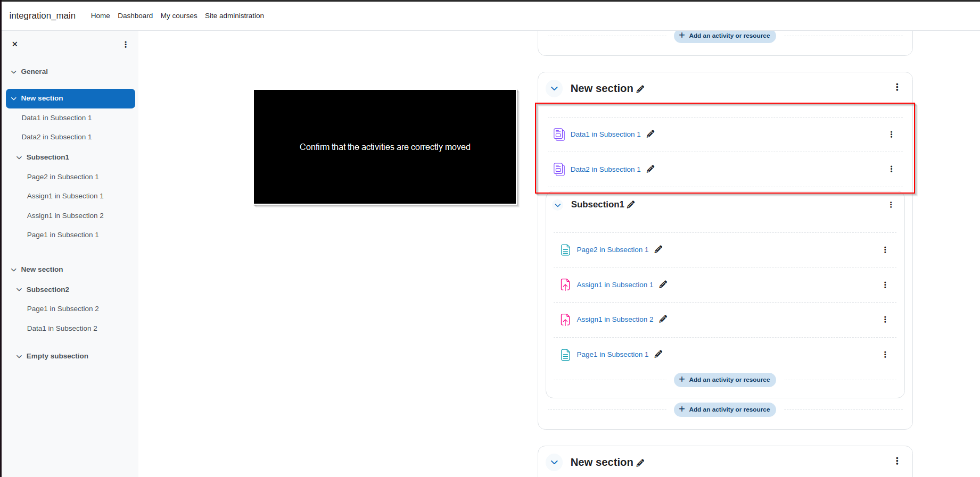
Task: Collapse bottom New section content chevron
Action: 554,463
